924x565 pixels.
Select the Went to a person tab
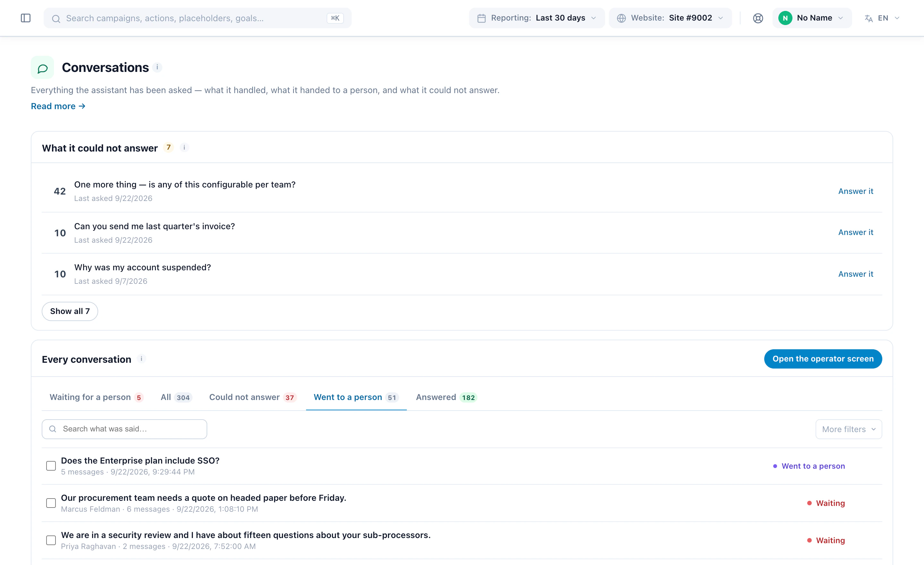[356, 397]
